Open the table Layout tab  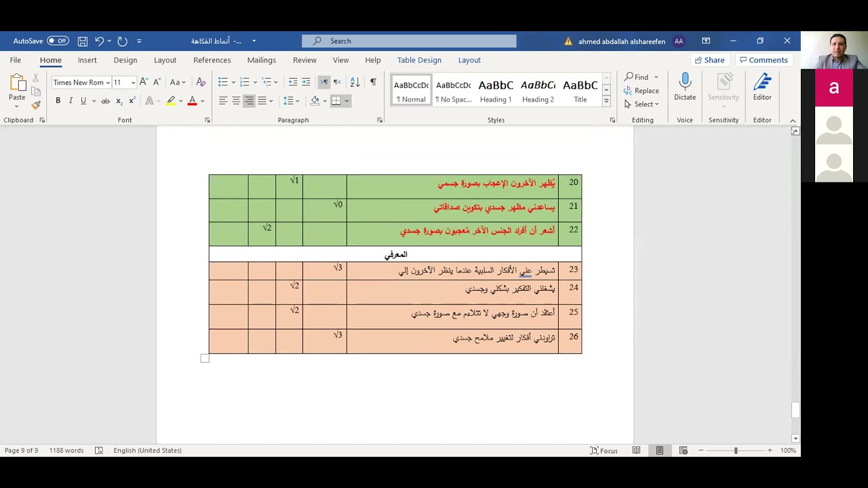469,60
